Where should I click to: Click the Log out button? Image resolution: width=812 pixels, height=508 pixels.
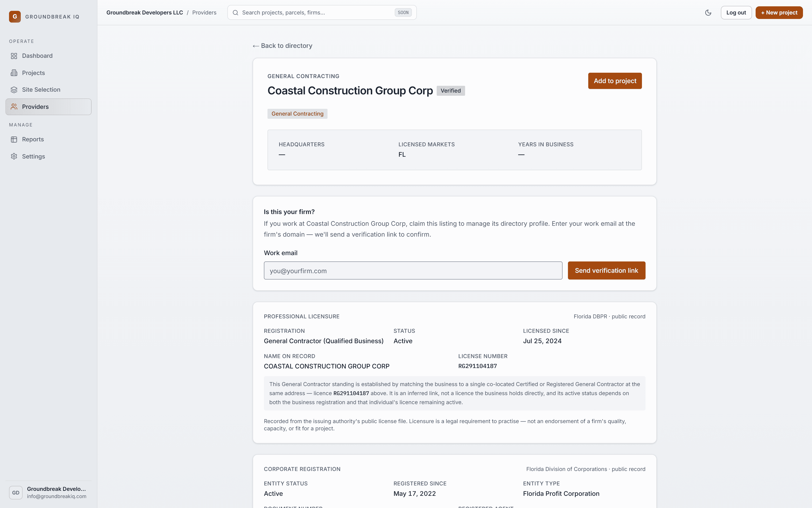click(736, 12)
